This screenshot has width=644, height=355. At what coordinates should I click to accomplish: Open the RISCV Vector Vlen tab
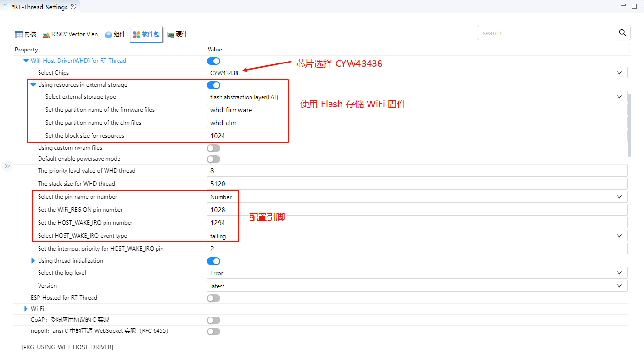point(70,34)
